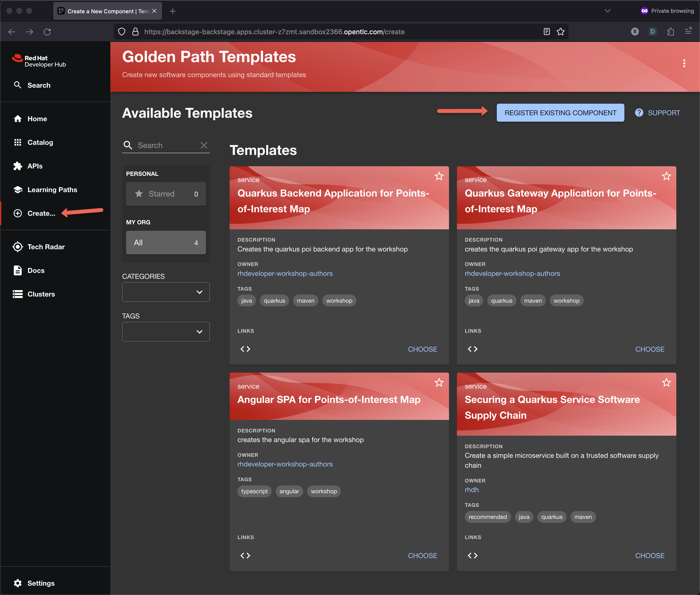700x595 pixels.
Task: Open the browser tabs list chevron
Action: click(607, 11)
